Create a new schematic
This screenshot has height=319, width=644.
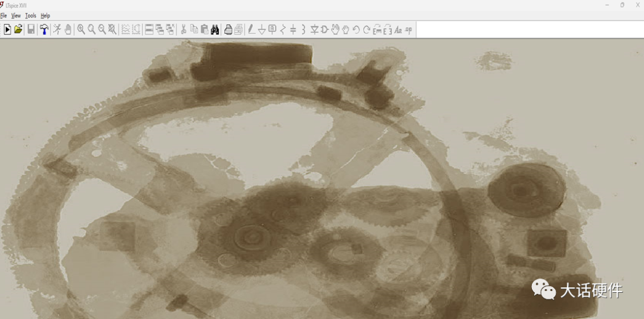(7, 29)
